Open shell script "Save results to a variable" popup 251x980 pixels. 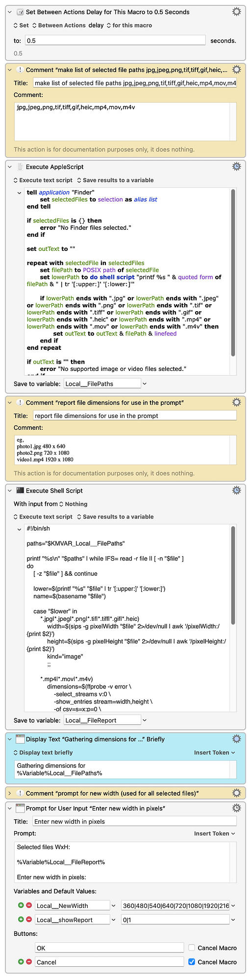(115, 517)
